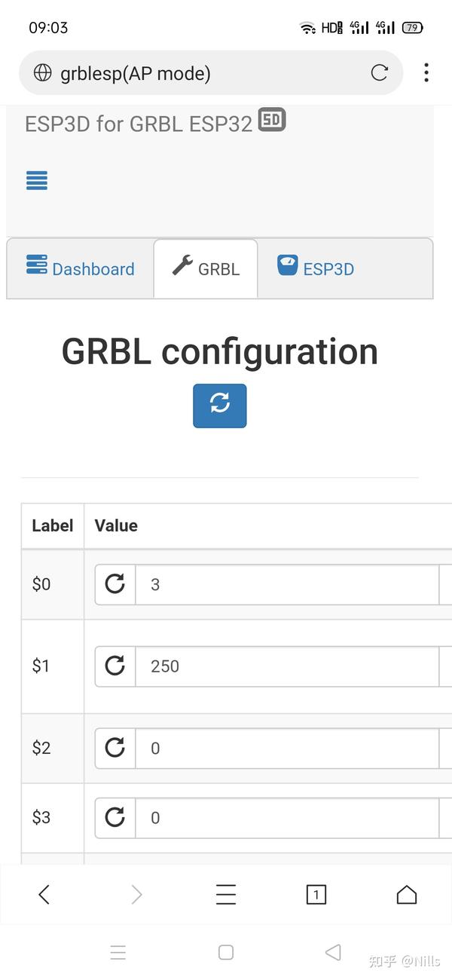452x980 pixels.
Task: Go back using browser back arrow
Action: (44, 895)
